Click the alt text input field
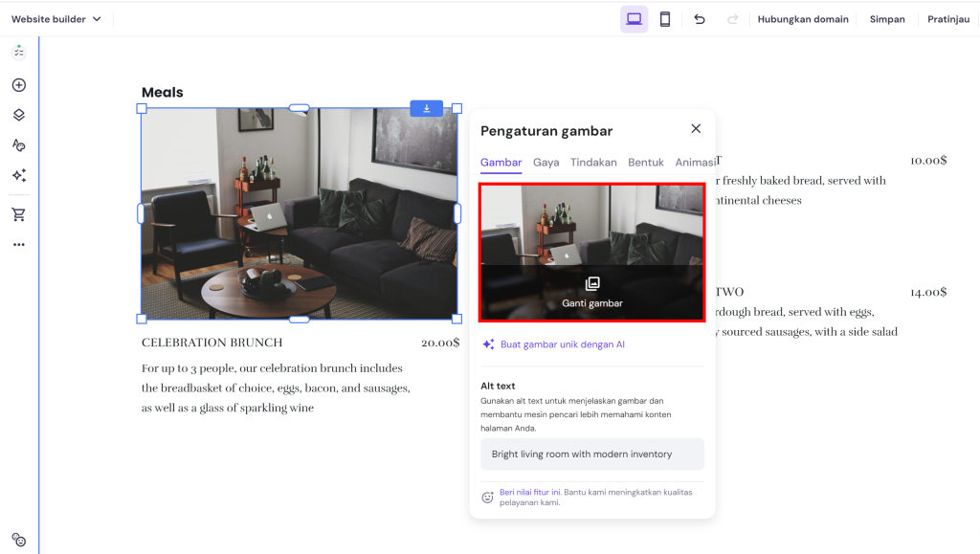This screenshot has height=554, width=980. (591, 454)
